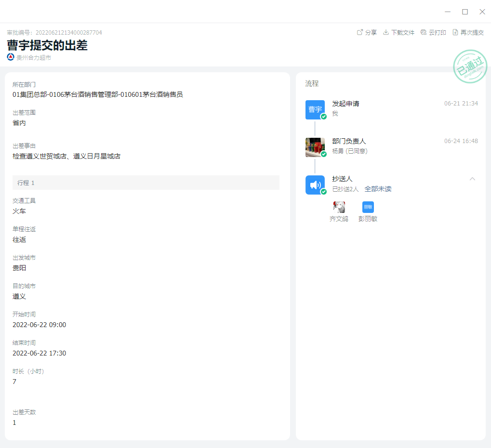Click the 全部未读 status text
Viewport: 491px width, 448px height.
pos(378,189)
